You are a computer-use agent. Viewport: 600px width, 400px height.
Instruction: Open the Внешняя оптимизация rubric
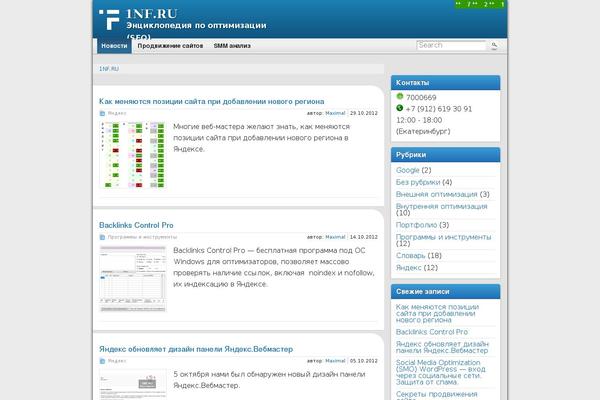(437, 194)
